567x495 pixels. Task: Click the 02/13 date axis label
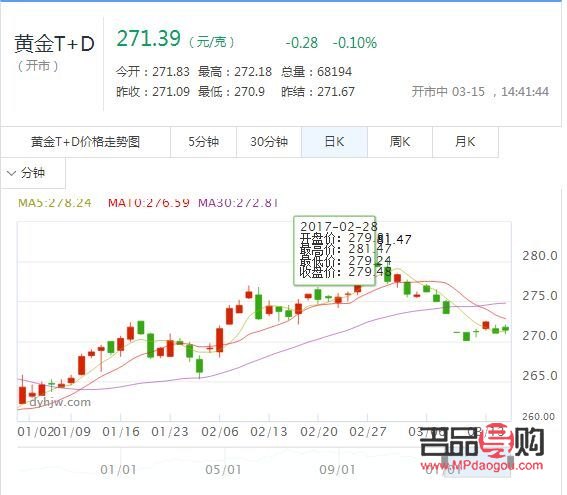pos(269,432)
